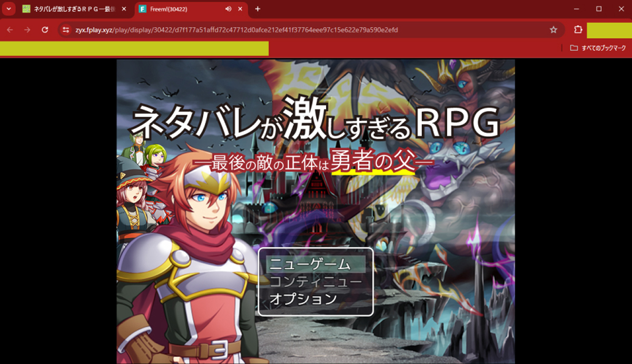
Task: Open the extensions puzzle icon
Action: [578, 30]
